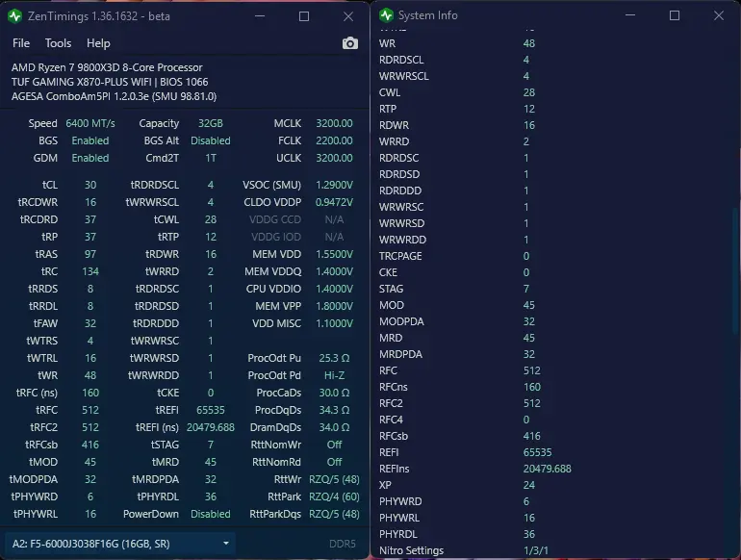Minimize the System Info window
This screenshot has height=560, width=741.
click(630, 15)
